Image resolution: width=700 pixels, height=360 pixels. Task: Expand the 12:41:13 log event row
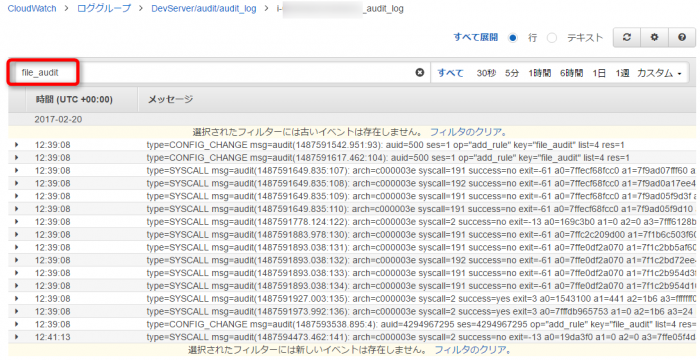pyautogui.click(x=17, y=337)
